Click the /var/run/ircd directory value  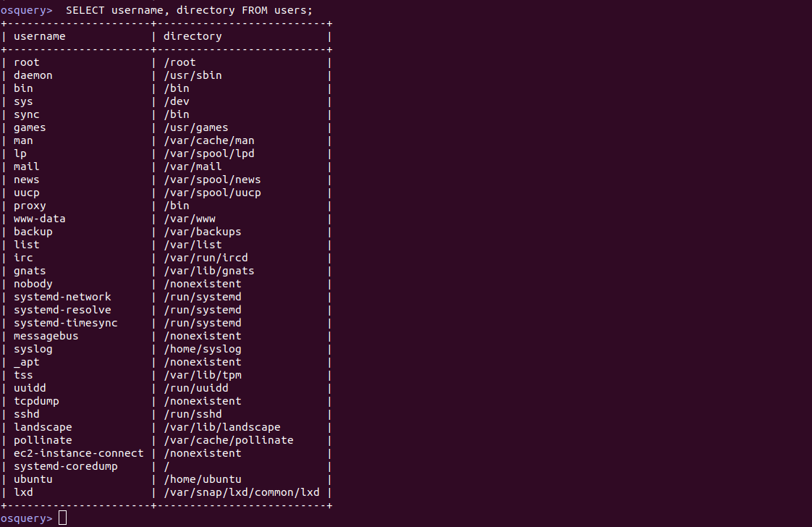[206, 258]
